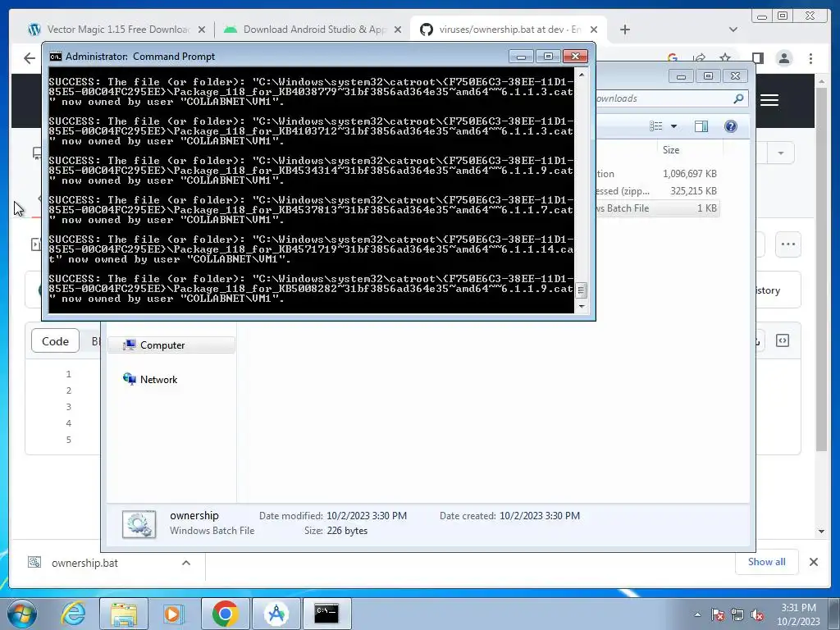Open the Windows Start menu

22,614
